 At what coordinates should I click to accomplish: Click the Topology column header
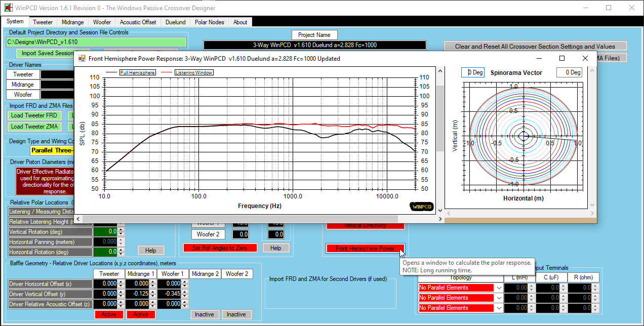pos(461,277)
